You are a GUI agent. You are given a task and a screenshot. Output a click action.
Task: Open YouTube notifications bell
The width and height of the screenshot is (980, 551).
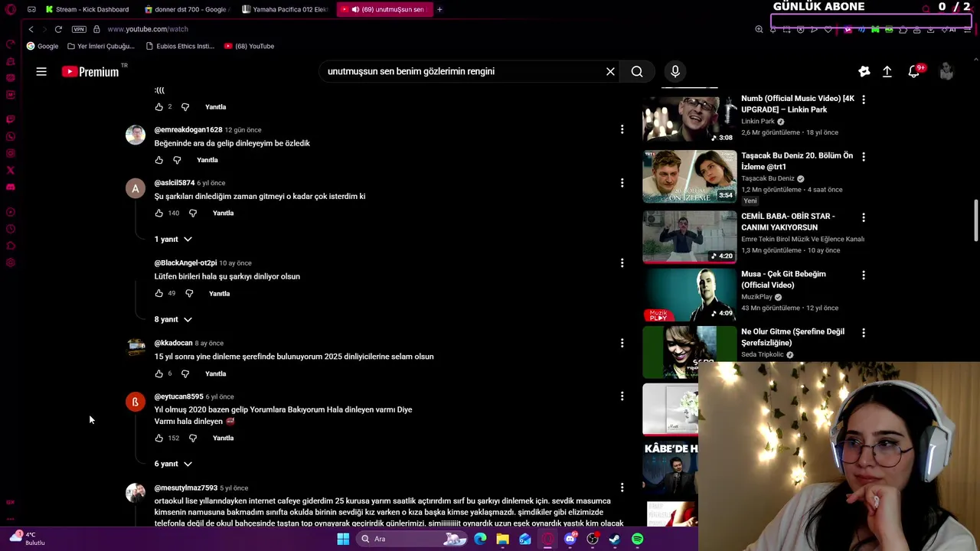pyautogui.click(x=914, y=71)
